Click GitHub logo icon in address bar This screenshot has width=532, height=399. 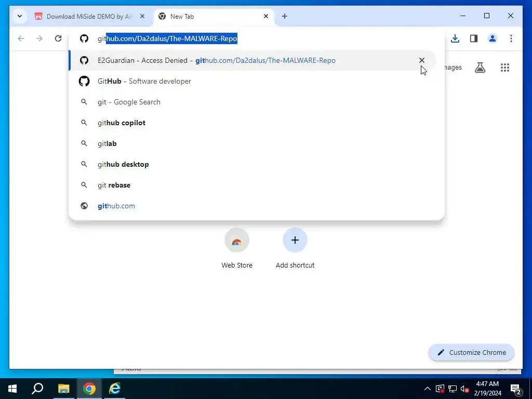(84, 38)
